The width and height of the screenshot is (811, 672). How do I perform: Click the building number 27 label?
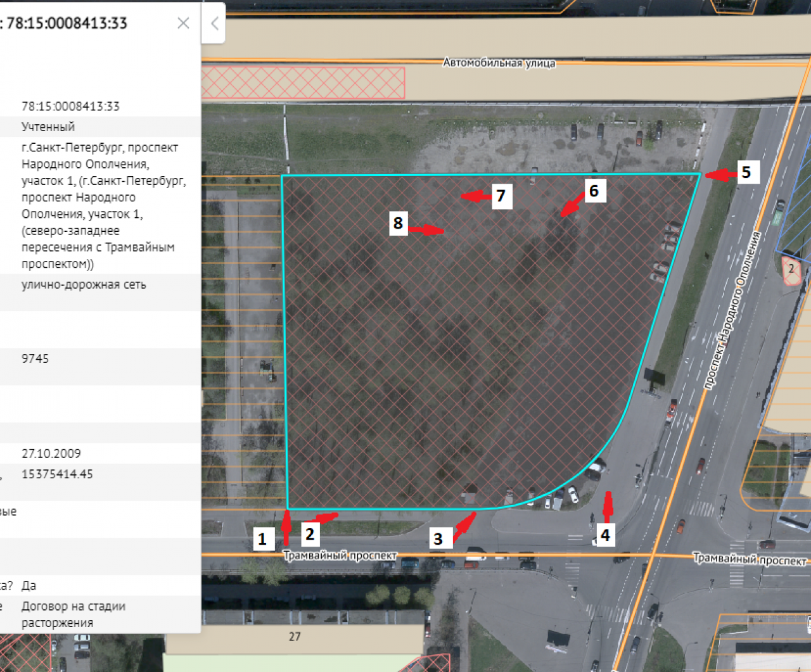click(295, 637)
